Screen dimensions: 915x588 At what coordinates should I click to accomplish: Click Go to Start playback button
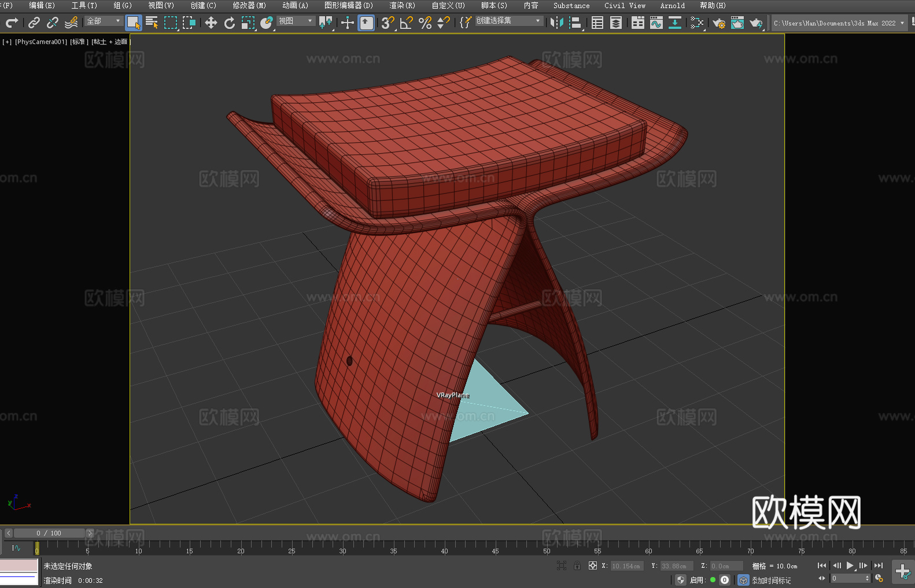coord(821,565)
